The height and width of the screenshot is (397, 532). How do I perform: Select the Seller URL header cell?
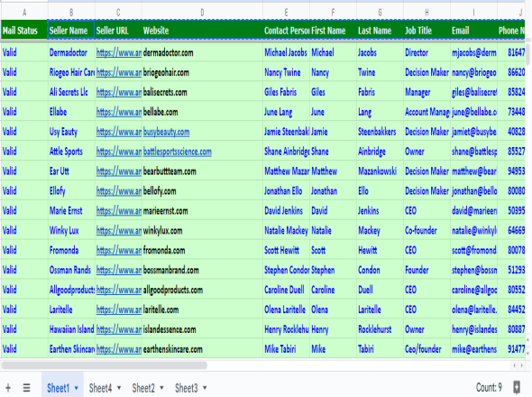tap(118, 31)
